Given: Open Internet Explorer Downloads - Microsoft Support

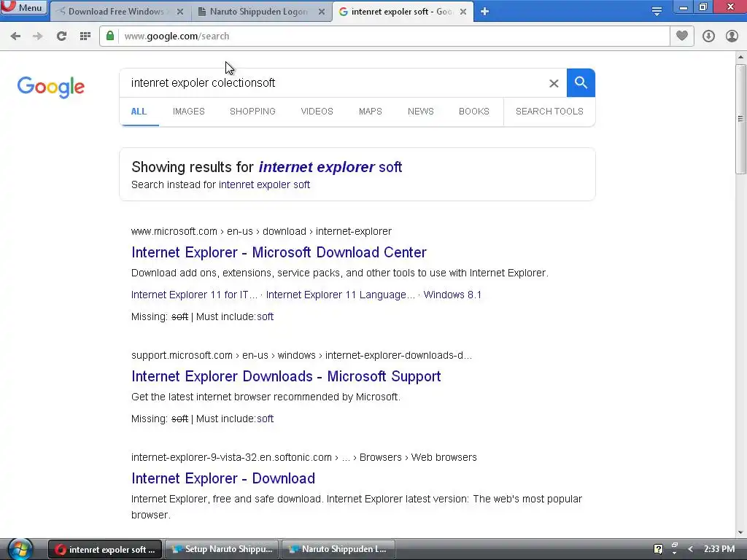Looking at the screenshot, I should pos(286,376).
